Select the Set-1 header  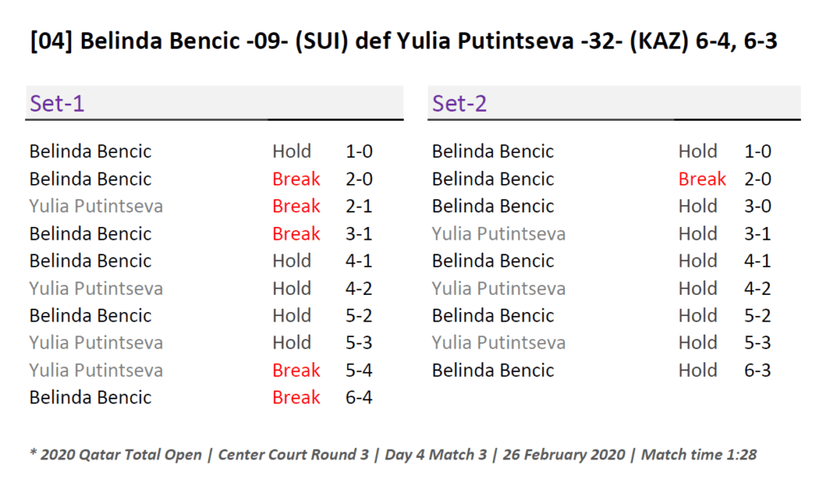tap(57, 104)
